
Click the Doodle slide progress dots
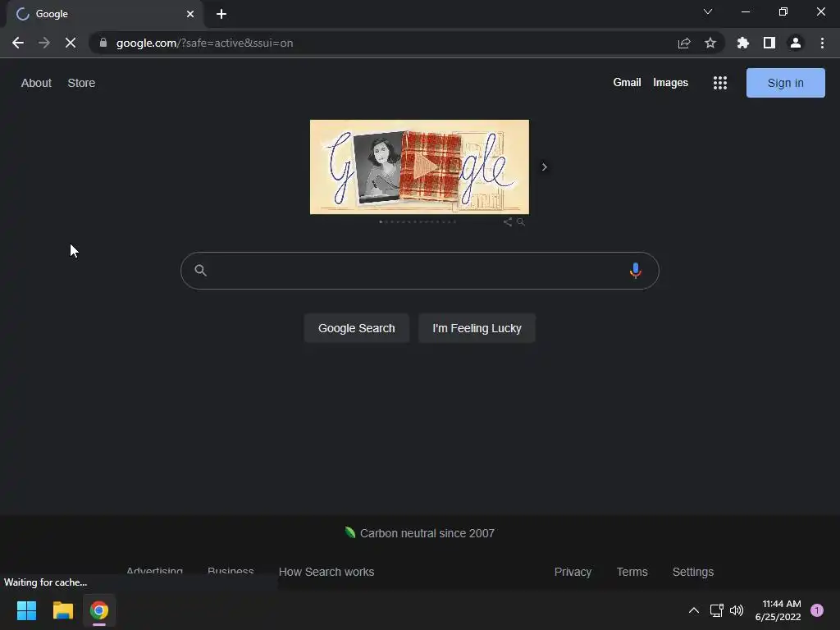(x=418, y=221)
